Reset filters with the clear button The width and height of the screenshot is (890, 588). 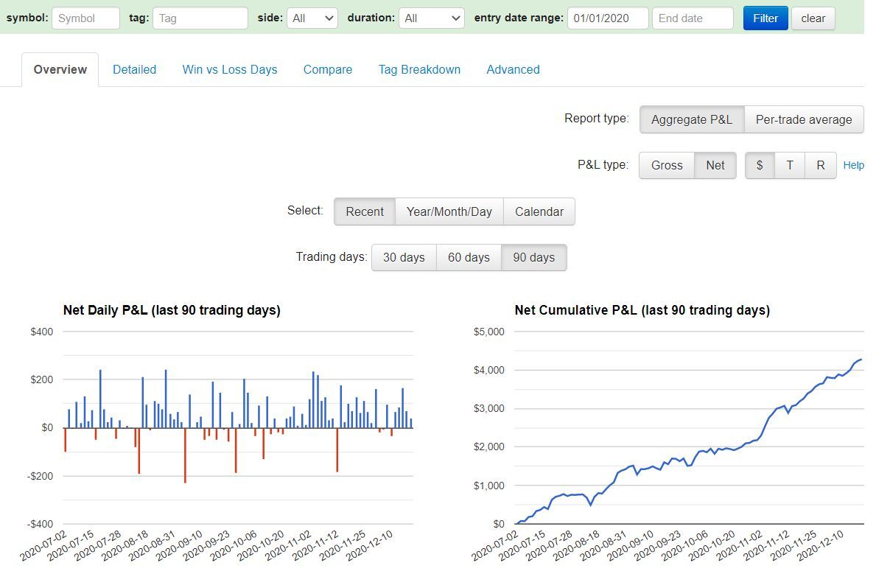pyautogui.click(x=813, y=18)
